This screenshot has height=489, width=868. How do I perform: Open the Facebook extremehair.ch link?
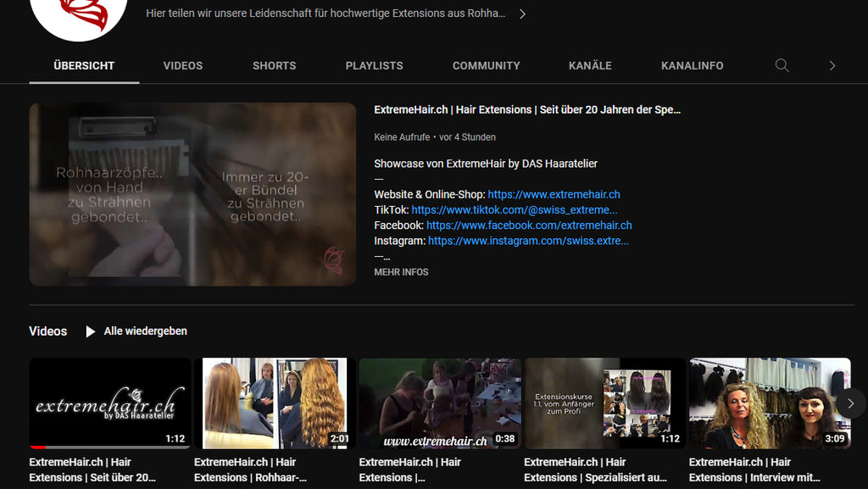coord(529,225)
